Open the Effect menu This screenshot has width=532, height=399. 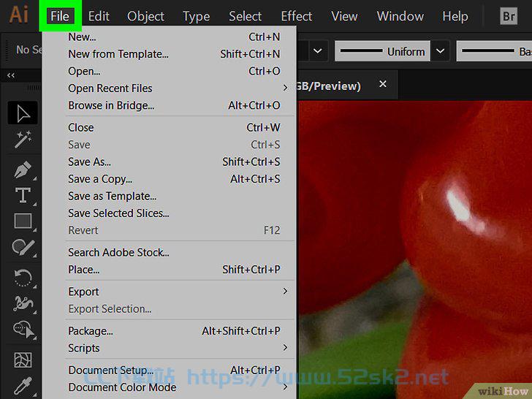tap(296, 16)
